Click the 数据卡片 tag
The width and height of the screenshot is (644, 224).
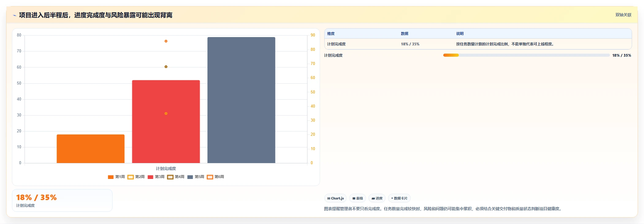tap(399, 198)
